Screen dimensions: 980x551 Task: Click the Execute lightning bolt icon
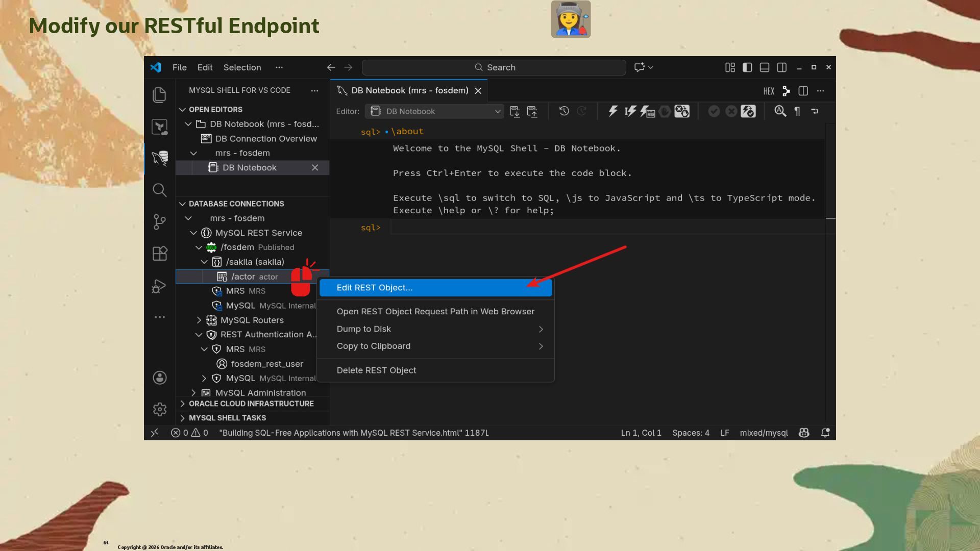click(x=613, y=111)
